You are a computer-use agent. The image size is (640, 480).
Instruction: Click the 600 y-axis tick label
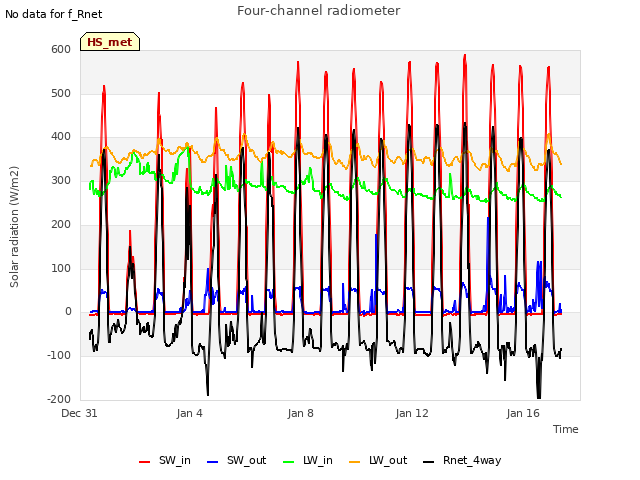(x=61, y=49)
